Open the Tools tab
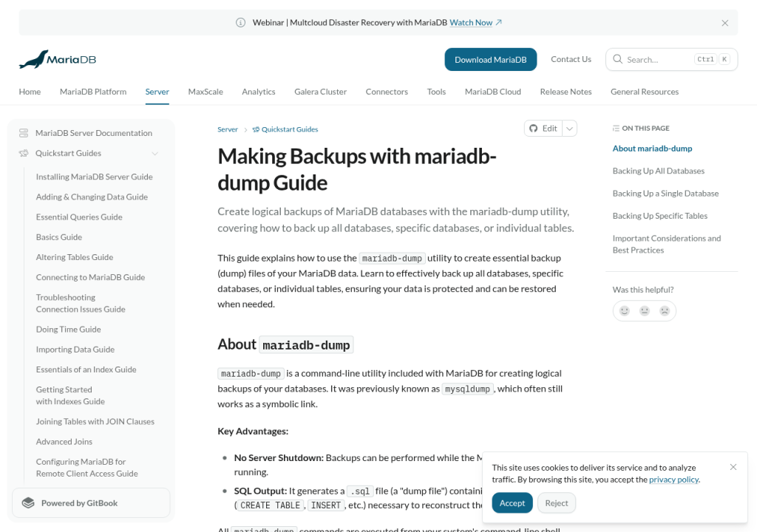 click(436, 92)
